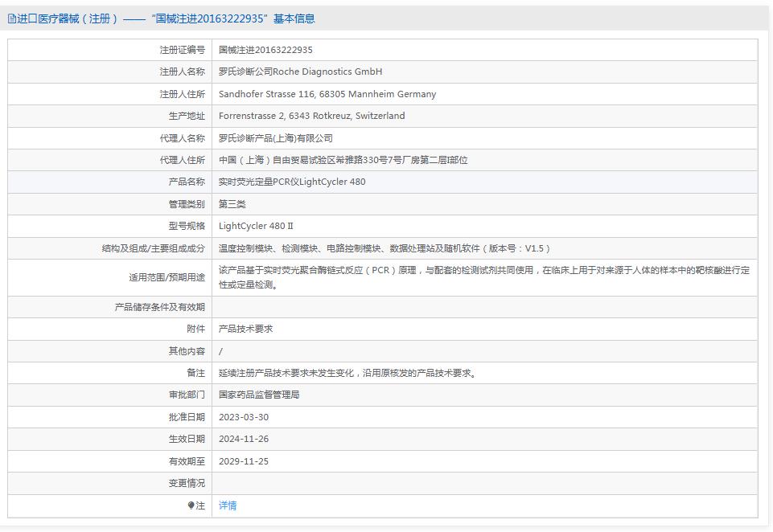
Task: Select the 生产地址 Switzerland address cell
Action: (x=310, y=115)
